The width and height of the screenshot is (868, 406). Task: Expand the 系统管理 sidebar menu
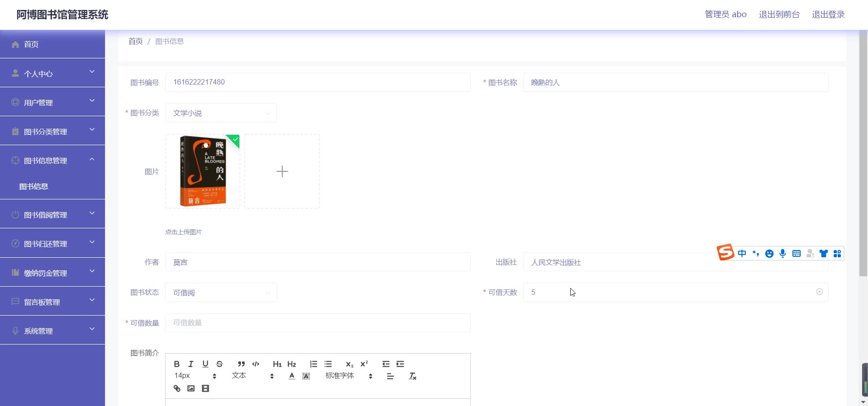[x=52, y=330]
